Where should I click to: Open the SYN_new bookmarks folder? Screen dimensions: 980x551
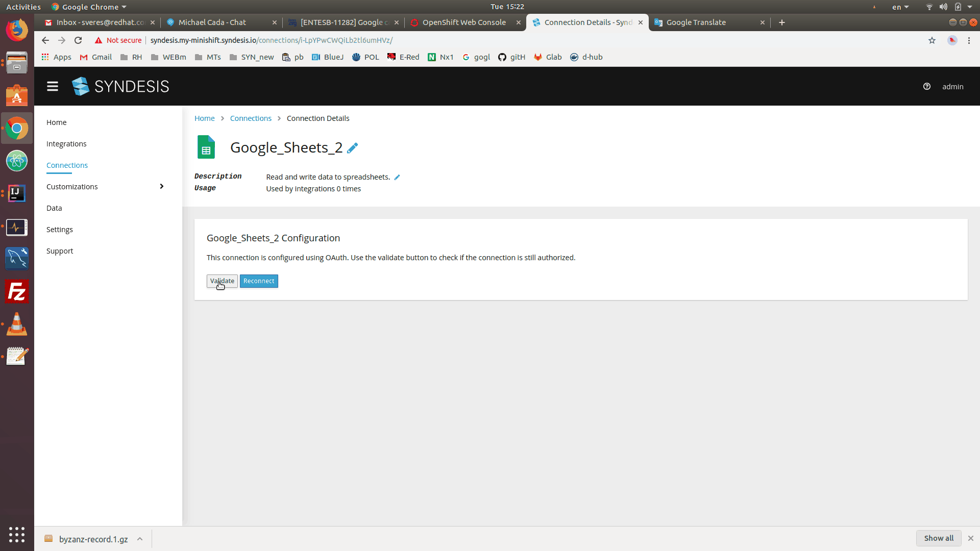[252, 57]
